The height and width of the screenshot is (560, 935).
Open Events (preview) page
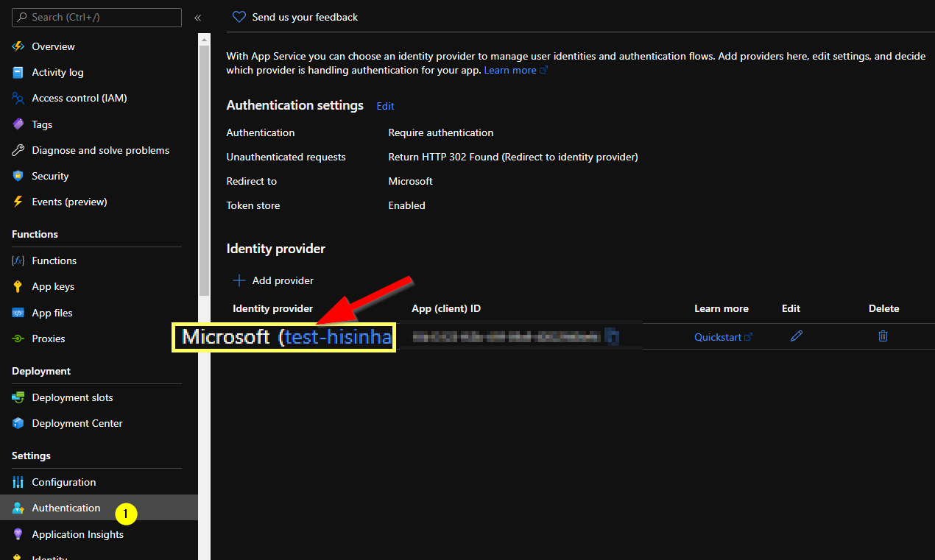pyautogui.click(x=99, y=202)
